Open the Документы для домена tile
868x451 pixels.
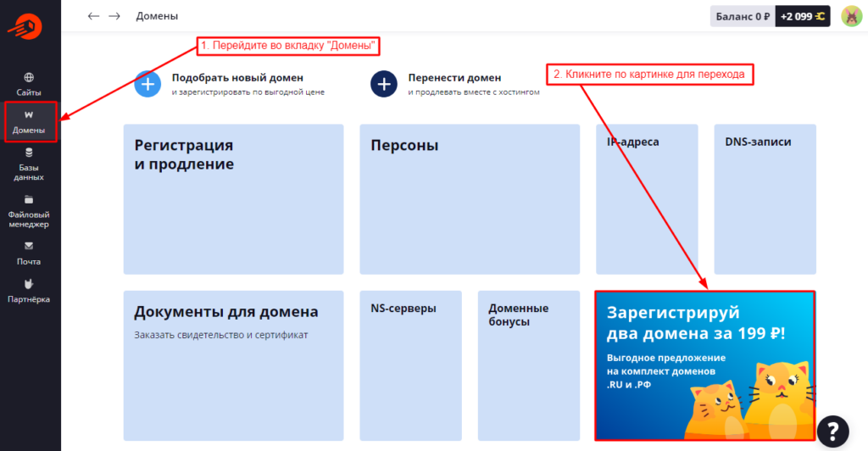click(234, 365)
